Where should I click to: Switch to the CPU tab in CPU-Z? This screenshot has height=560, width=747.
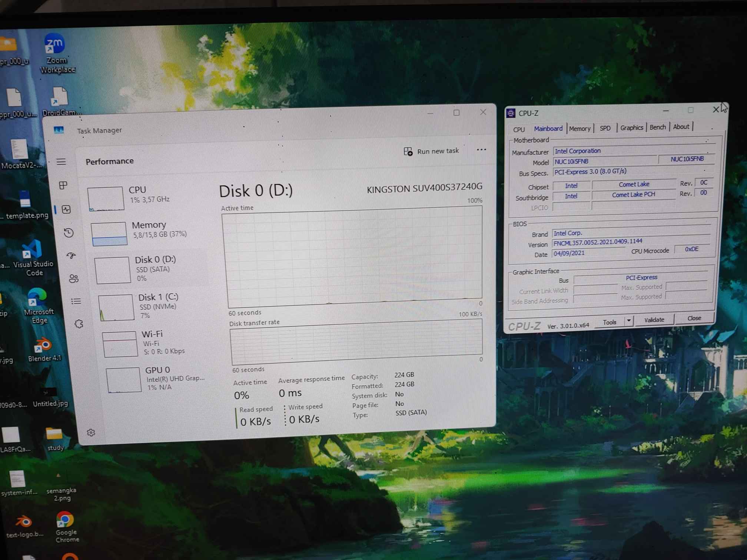[519, 130]
